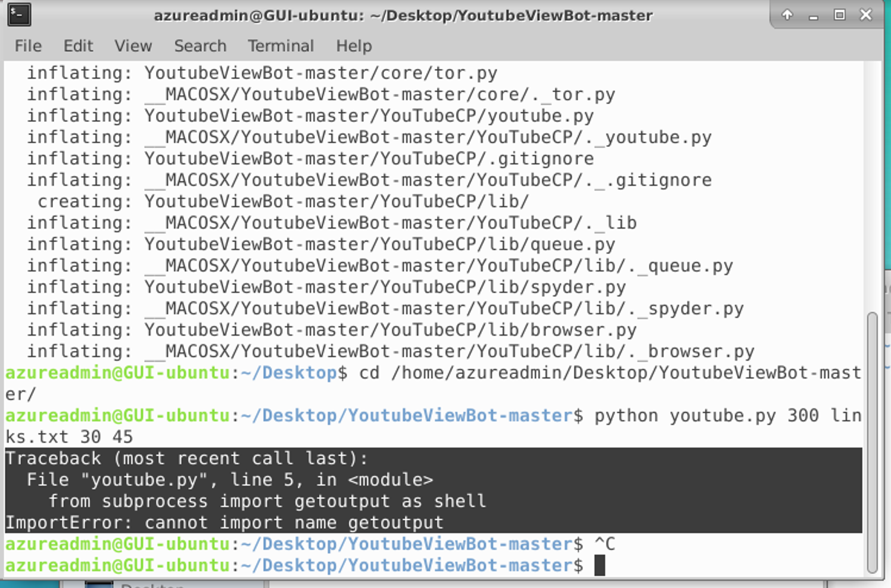Open the File menu
The image size is (891, 588).
pos(28,46)
